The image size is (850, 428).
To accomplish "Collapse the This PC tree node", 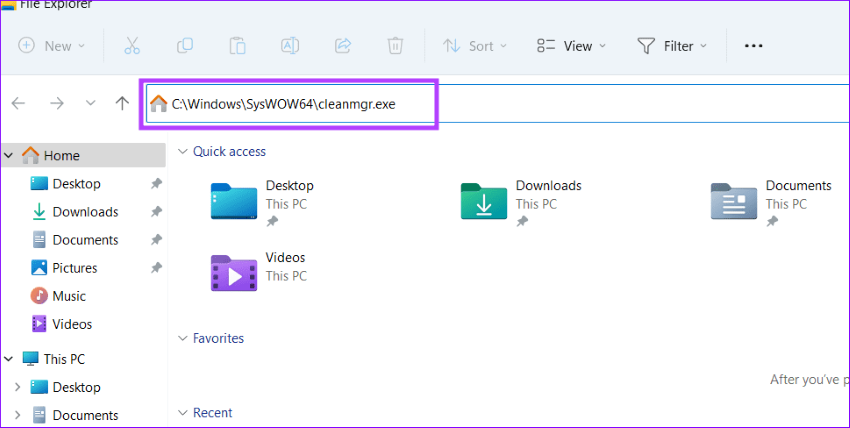I will tap(9, 359).
